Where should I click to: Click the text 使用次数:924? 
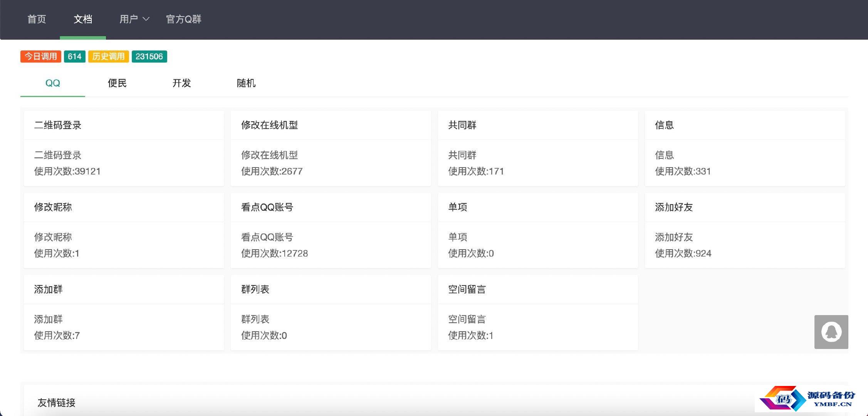pyautogui.click(x=683, y=253)
